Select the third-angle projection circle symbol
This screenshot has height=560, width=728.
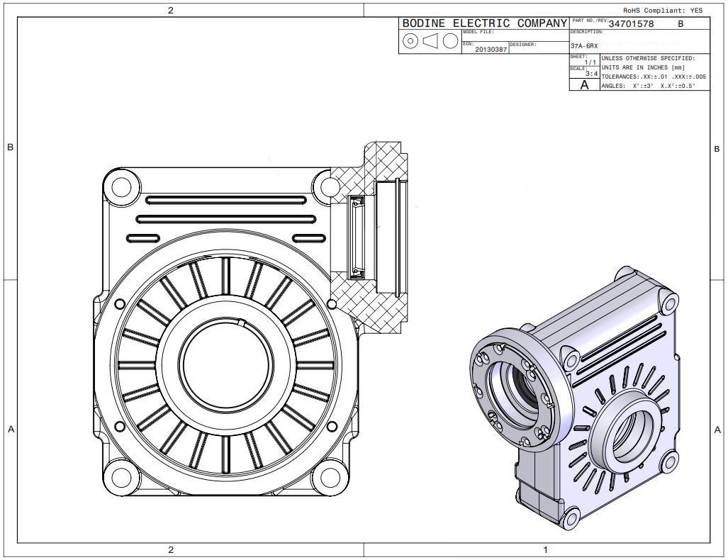(x=410, y=41)
